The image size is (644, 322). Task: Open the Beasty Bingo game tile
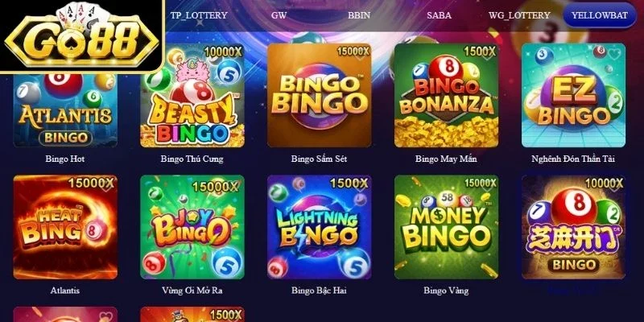click(192, 95)
